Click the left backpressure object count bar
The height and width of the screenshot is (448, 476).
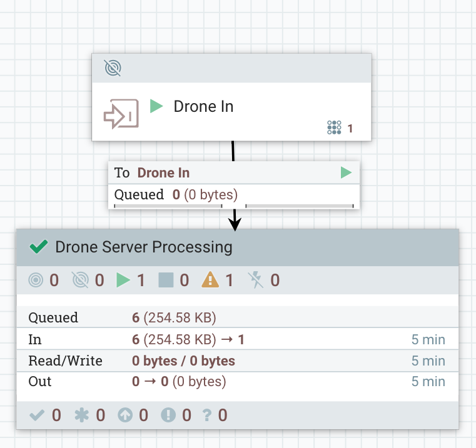point(168,206)
